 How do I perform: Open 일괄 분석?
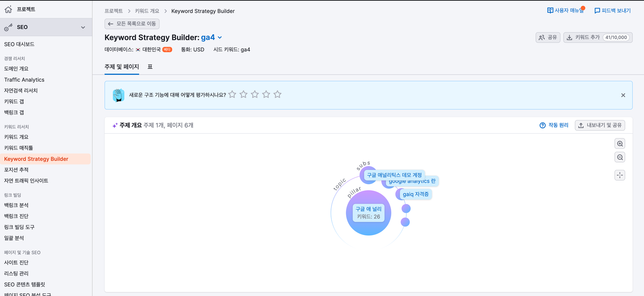14,238
